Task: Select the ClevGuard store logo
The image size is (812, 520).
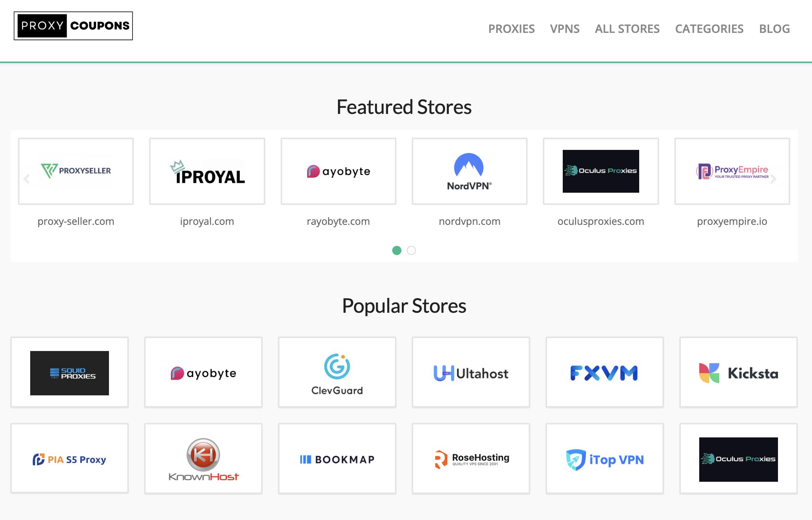Action: pos(337,373)
